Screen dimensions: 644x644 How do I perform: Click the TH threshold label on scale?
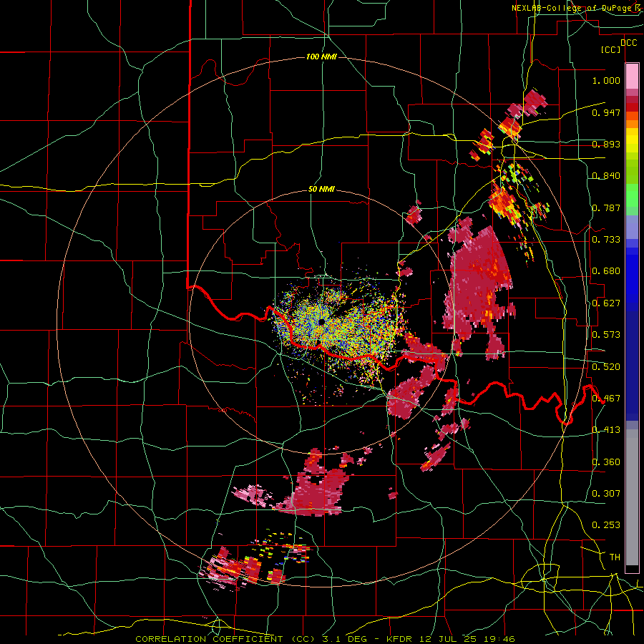pos(615,557)
